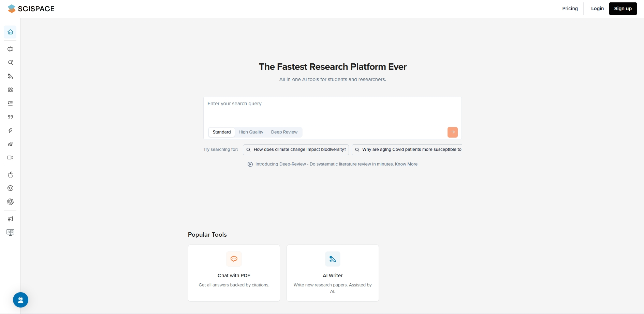Open the AI Writer pen icon in sidebar
644x314 pixels.
pyautogui.click(x=10, y=76)
